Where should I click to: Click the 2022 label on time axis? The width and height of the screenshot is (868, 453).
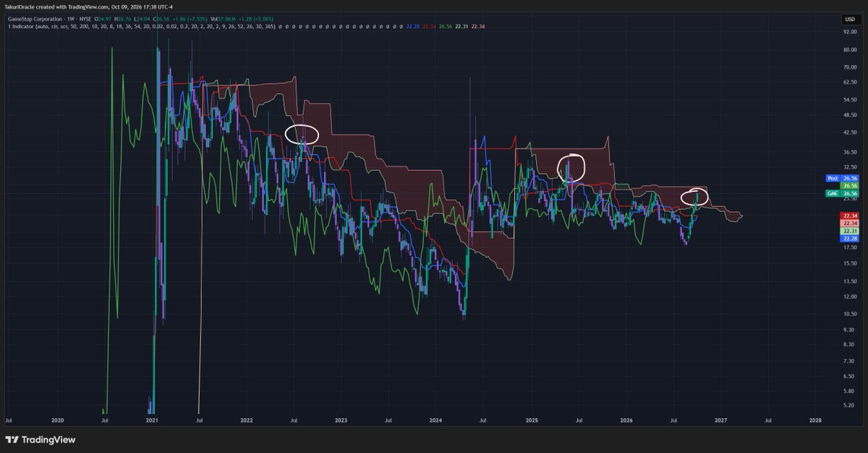(247, 419)
